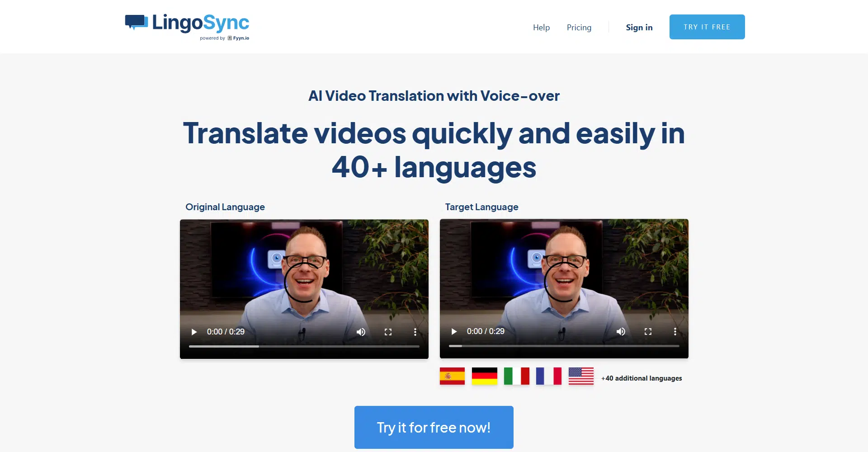Click the Sign in link
Viewport: 868px width, 452px height.
point(639,28)
